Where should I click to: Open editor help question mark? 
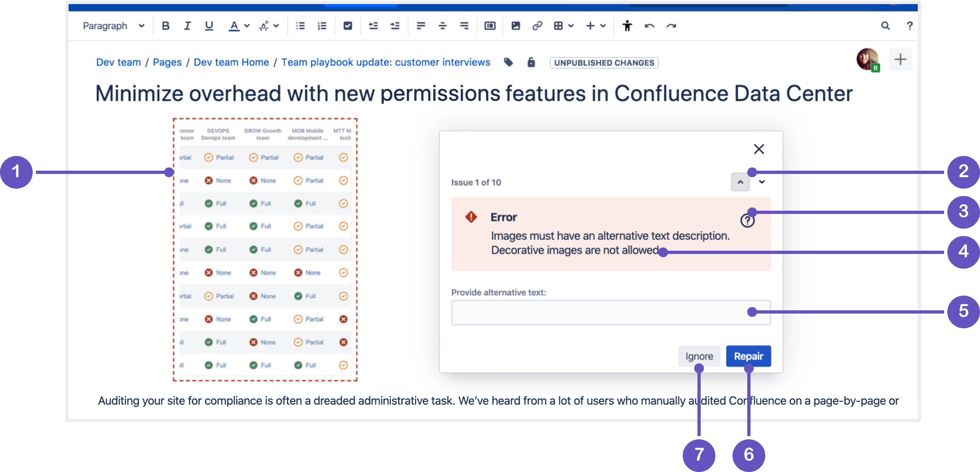pyautogui.click(x=909, y=26)
